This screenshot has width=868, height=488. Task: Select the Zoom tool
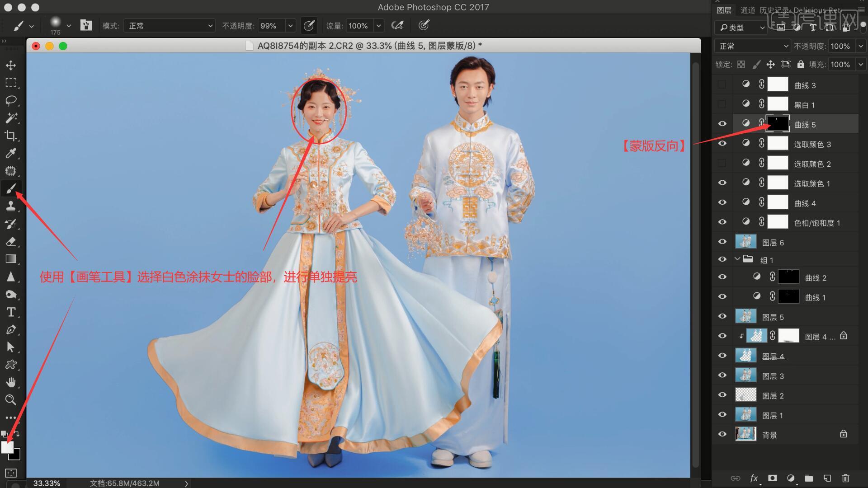[x=11, y=400]
